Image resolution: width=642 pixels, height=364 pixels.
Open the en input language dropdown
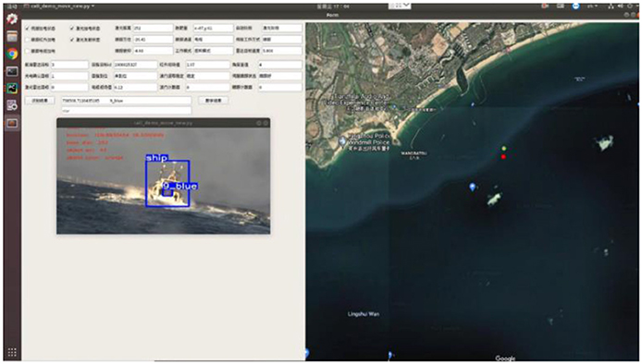point(592,6)
